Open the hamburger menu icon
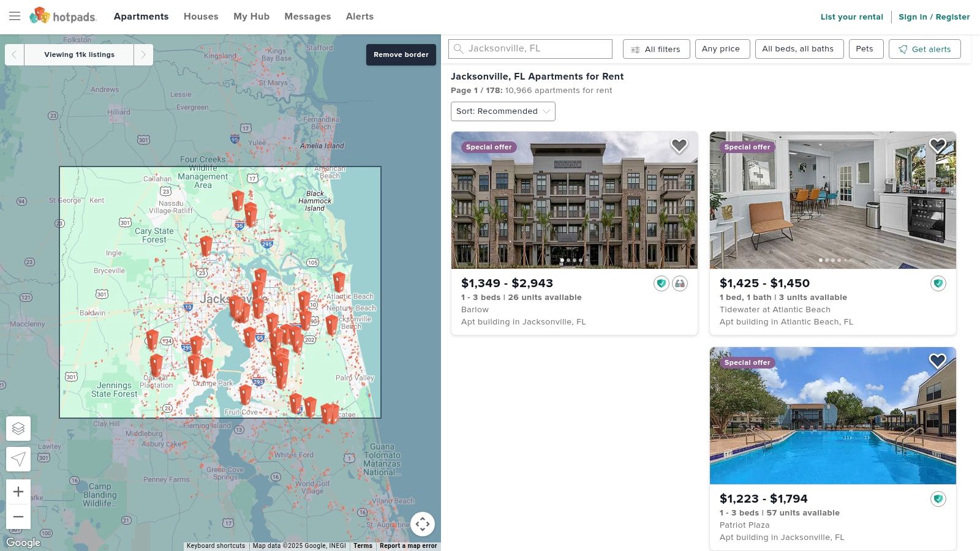This screenshot has height=551, width=980. point(15,17)
